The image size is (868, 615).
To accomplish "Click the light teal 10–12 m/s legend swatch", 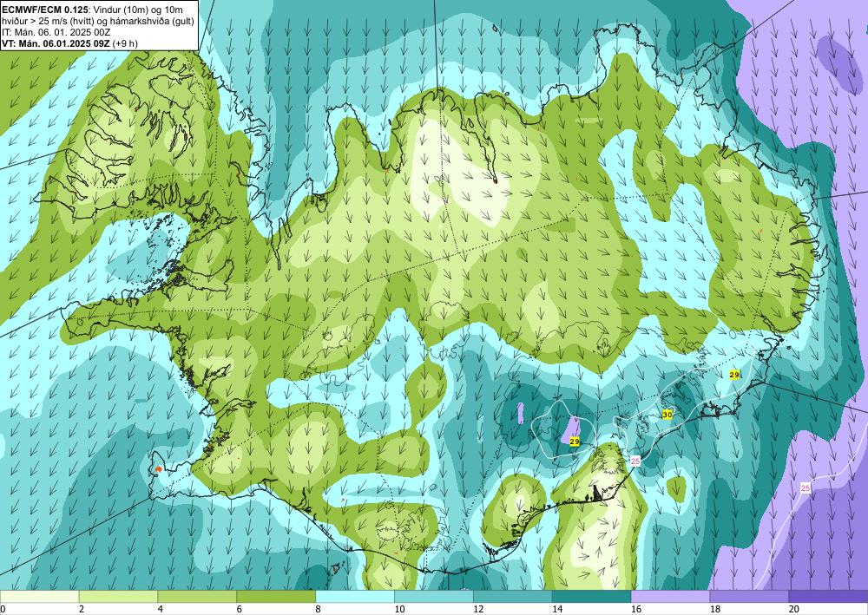I will tap(434, 597).
